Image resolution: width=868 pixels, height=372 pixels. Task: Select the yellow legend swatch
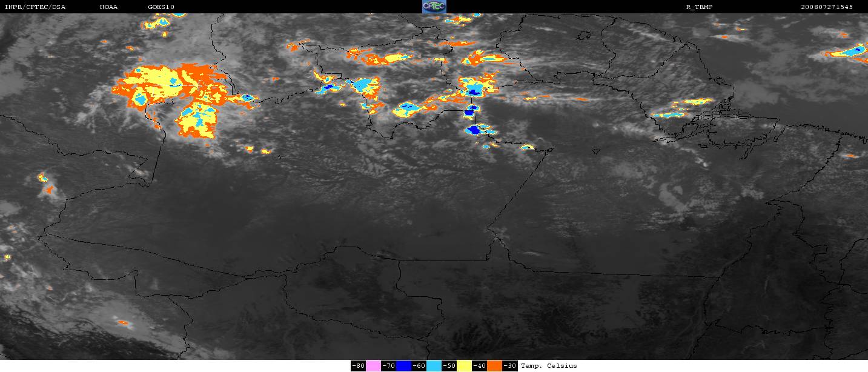464,366
